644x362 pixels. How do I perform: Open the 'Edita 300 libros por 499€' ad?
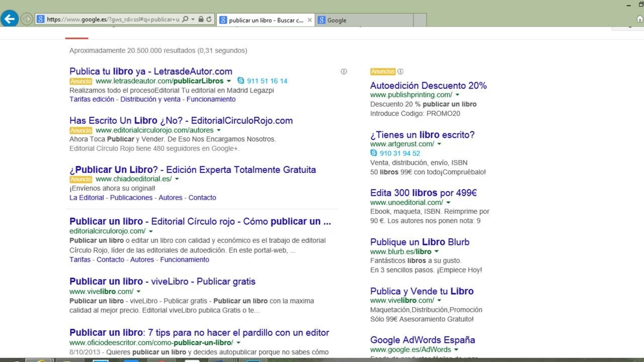[x=424, y=193]
